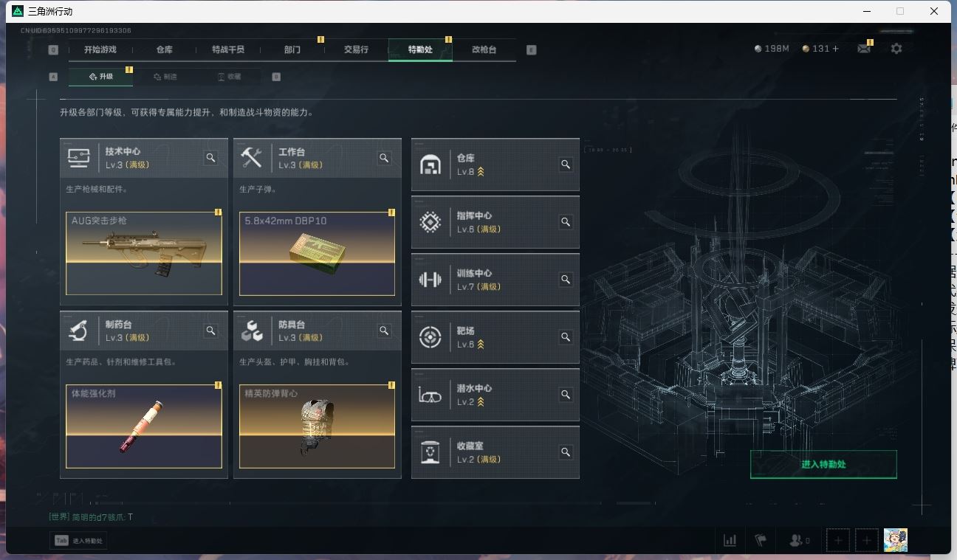
Task: Open the statistics bar chart icon
Action: 730,540
